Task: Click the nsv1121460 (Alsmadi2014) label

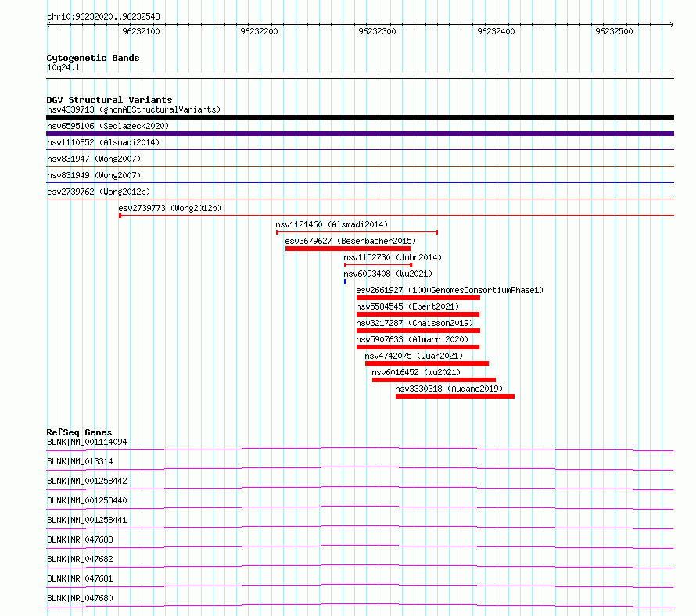Action: tap(332, 224)
